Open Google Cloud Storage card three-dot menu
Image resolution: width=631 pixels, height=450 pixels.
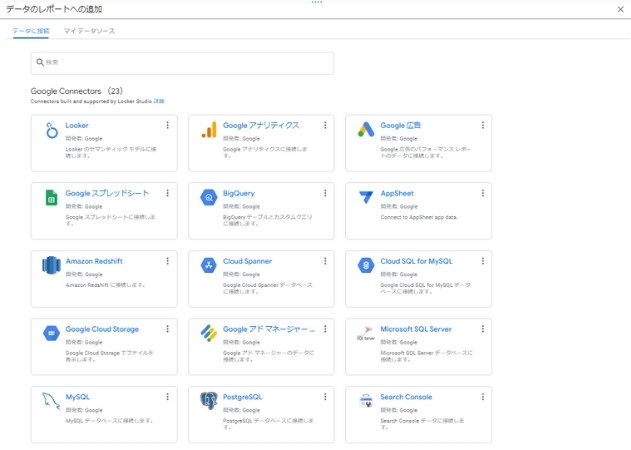[x=167, y=329]
